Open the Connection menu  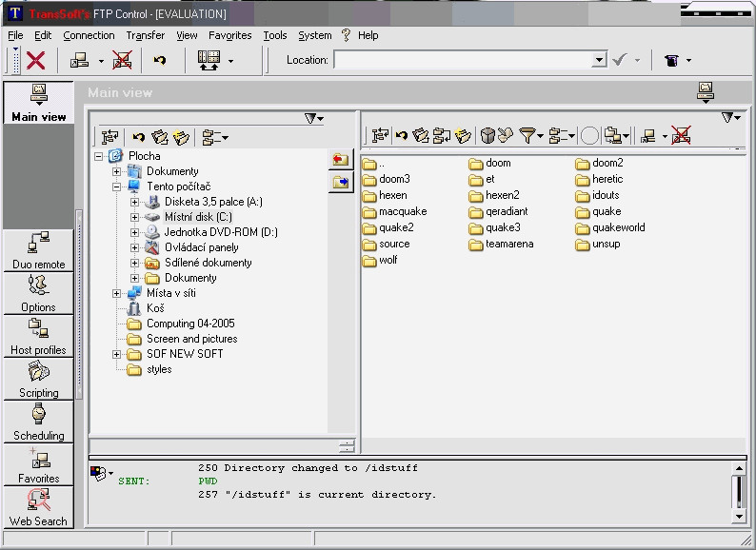pyautogui.click(x=89, y=35)
